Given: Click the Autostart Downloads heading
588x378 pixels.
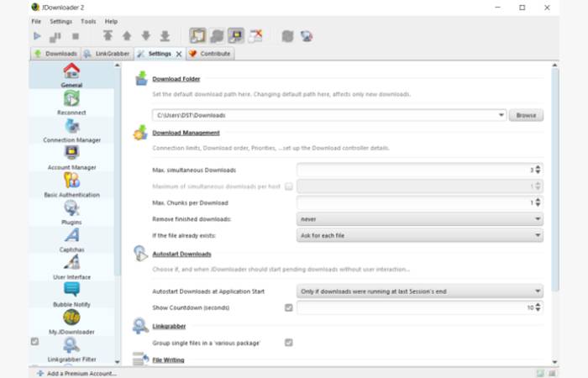Looking at the screenshot, I should (181, 254).
